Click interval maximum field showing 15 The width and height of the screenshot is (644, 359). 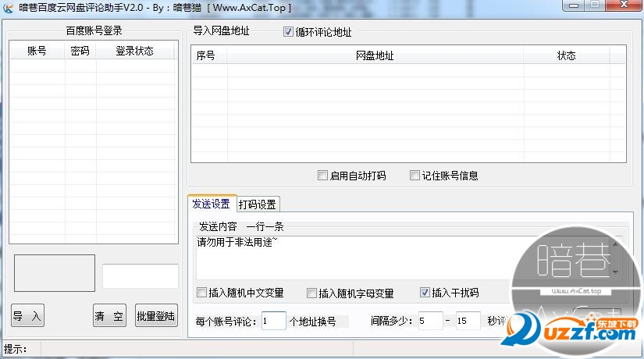tap(468, 321)
